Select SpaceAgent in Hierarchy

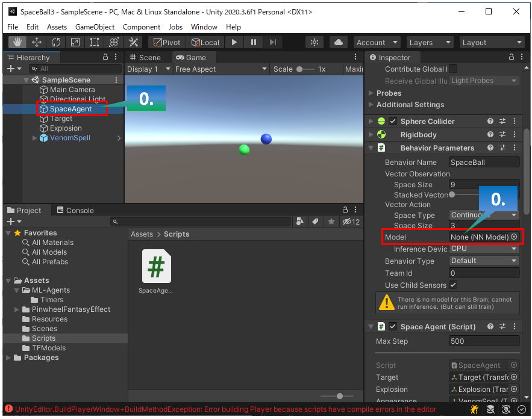70,109
